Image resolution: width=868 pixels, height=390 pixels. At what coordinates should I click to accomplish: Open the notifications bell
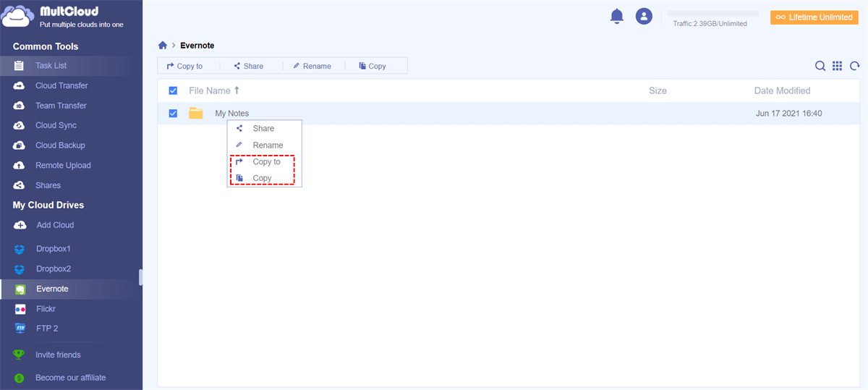(x=617, y=16)
